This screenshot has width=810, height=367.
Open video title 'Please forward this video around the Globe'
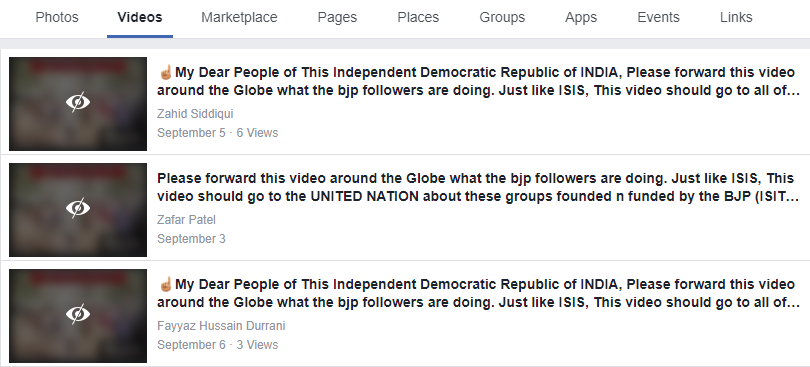coord(479,187)
